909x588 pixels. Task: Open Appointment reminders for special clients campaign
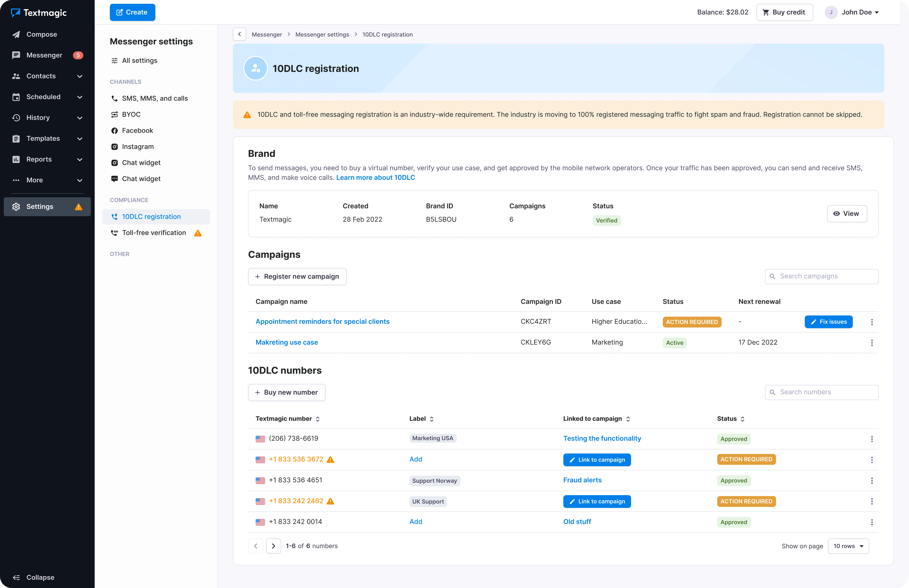[322, 322]
